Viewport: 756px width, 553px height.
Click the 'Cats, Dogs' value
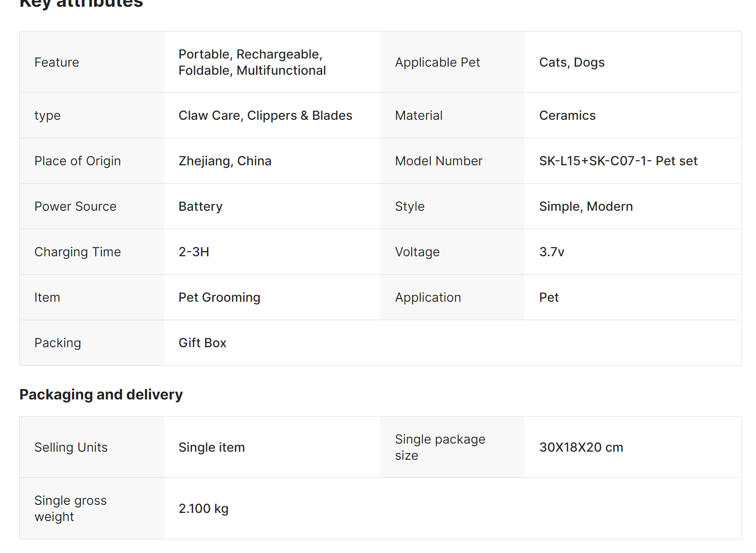[571, 62]
